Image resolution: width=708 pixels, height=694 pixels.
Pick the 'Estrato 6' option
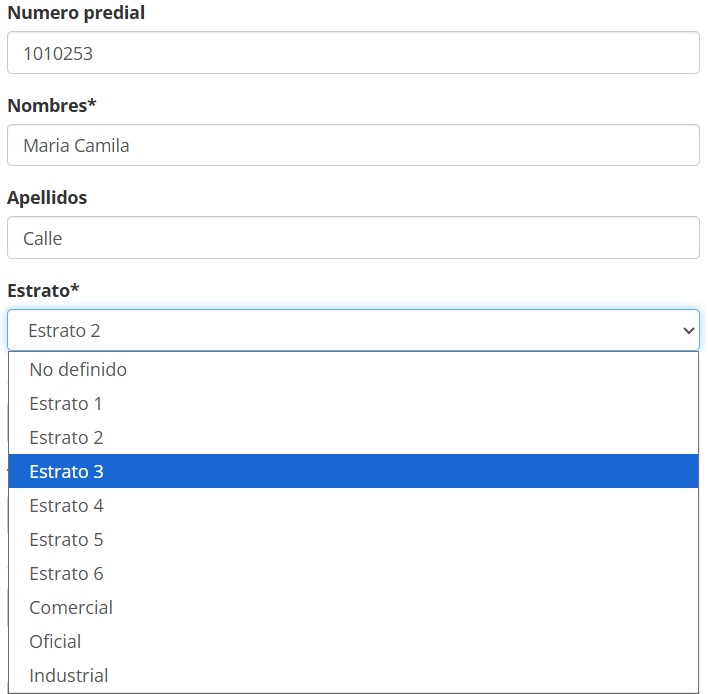(66, 574)
